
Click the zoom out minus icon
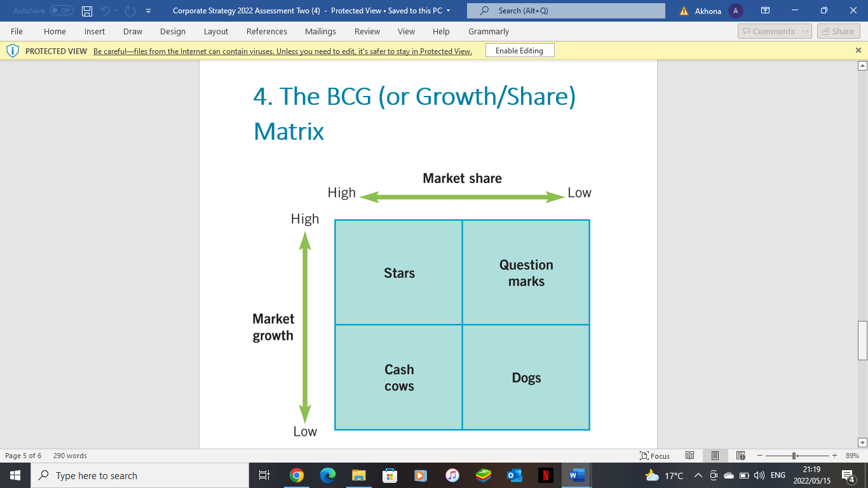(x=759, y=456)
